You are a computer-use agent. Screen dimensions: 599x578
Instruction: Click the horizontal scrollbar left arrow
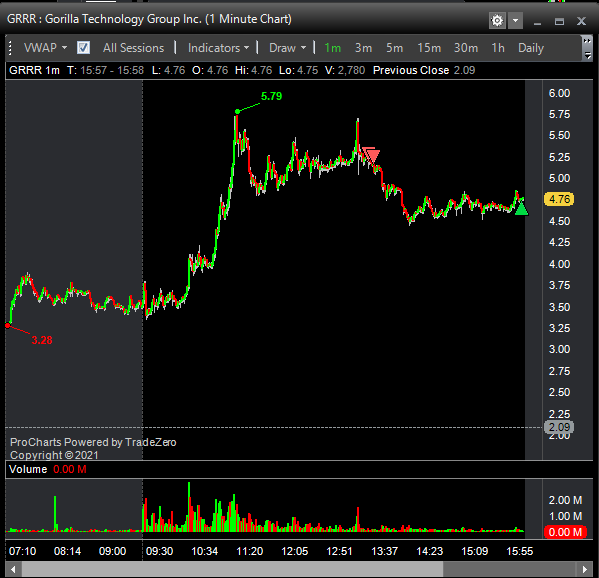tap(13, 570)
